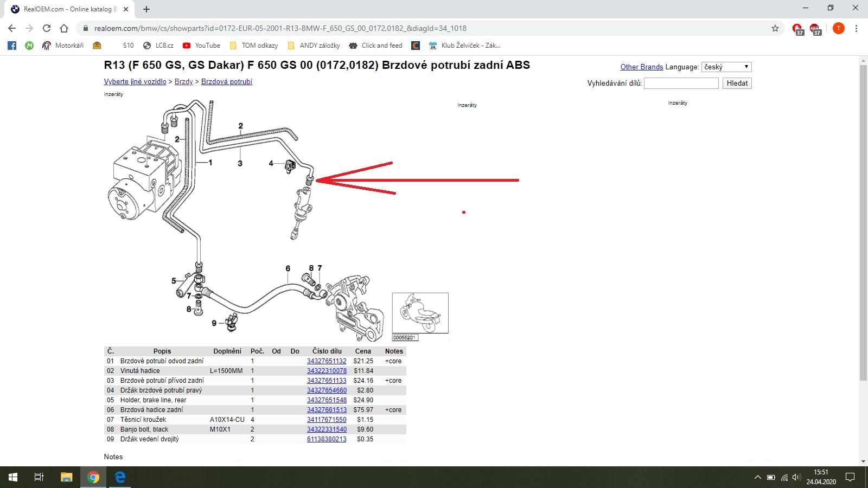Open part number 34327651132 link
Image resolution: width=868 pixels, height=488 pixels.
pyautogui.click(x=327, y=361)
